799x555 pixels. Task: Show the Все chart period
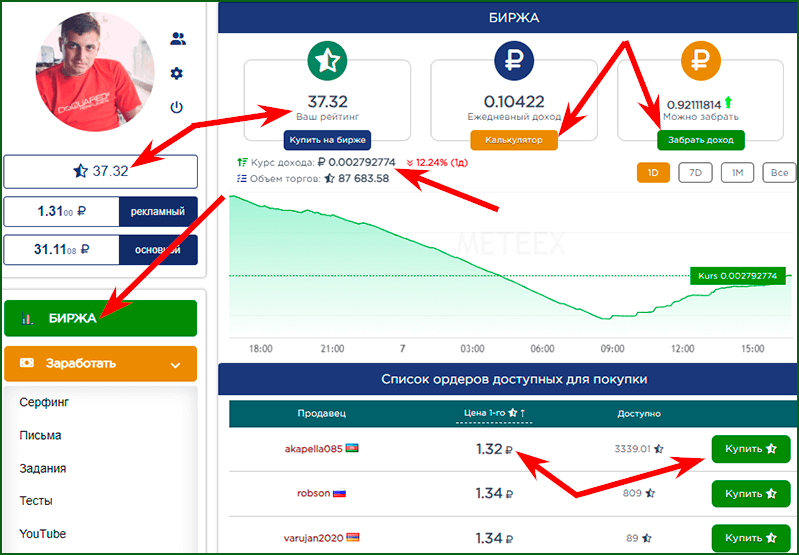pyautogui.click(x=779, y=173)
